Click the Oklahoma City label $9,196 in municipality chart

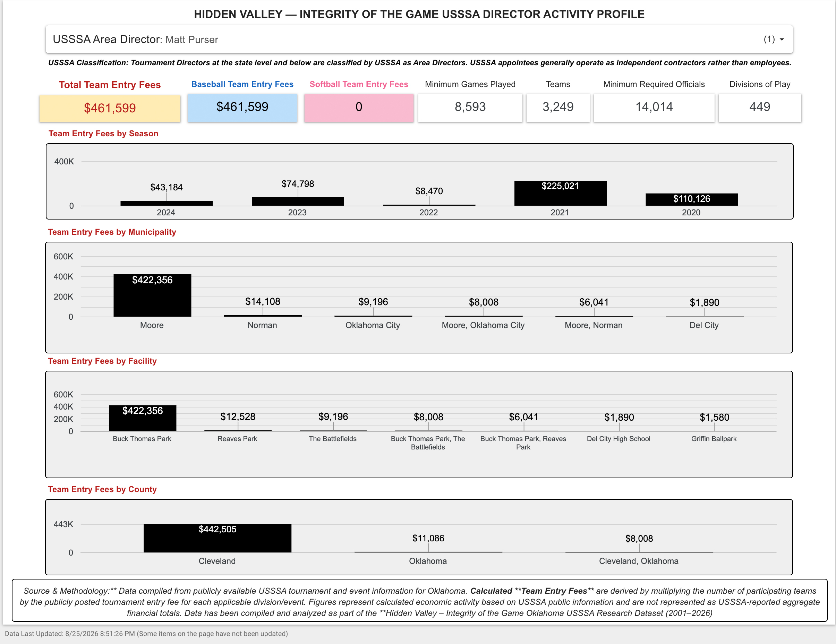[373, 302]
